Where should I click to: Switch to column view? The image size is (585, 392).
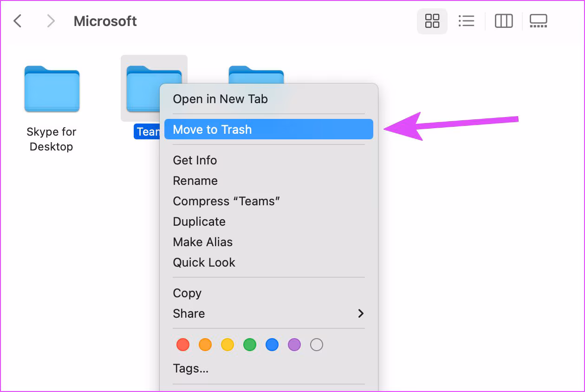tap(504, 21)
